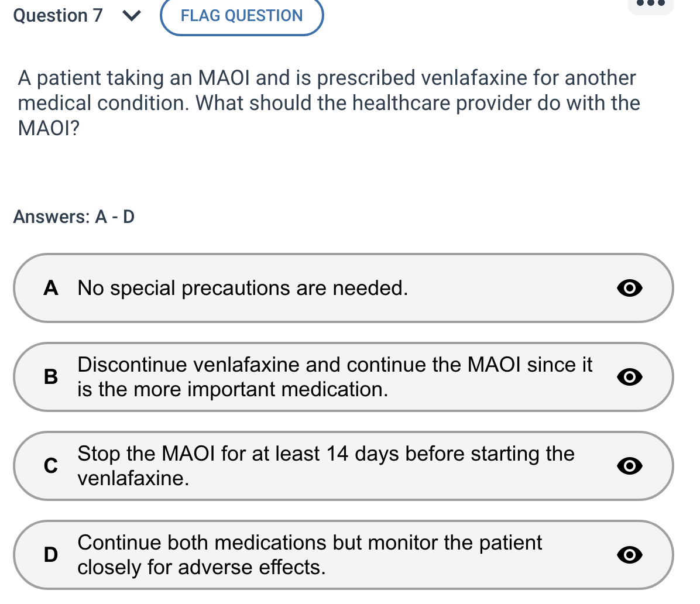Open the Question 7 selector label
The width and height of the screenshot is (700, 604).
point(58,16)
